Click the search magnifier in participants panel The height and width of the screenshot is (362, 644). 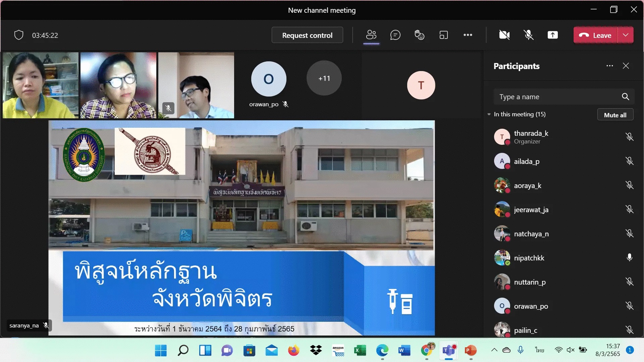point(625,97)
